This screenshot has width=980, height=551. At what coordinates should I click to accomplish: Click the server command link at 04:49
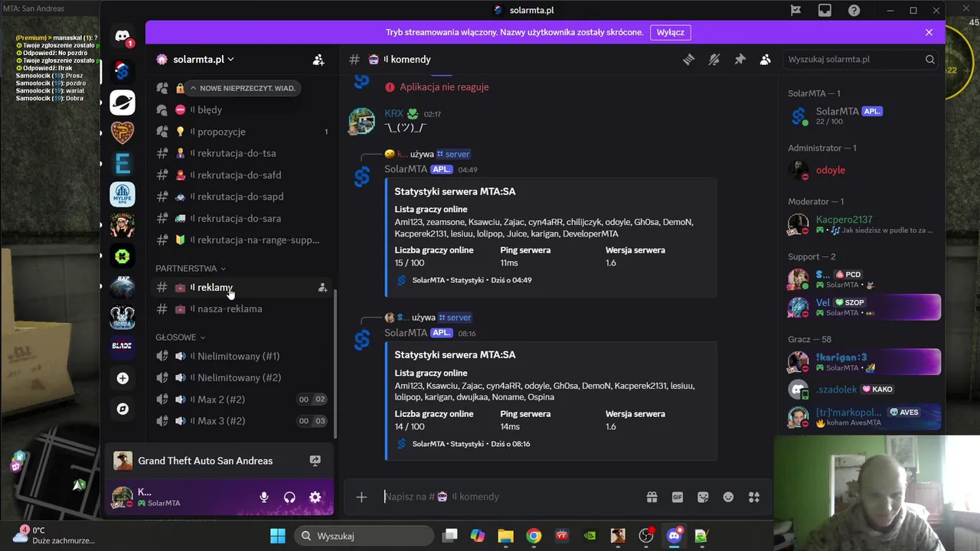(x=452, y=154)
